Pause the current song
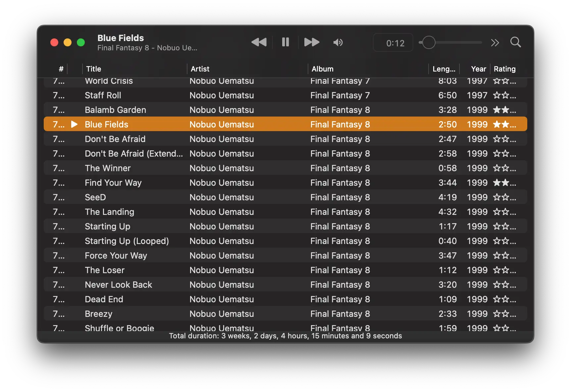The image size is (571, 392). coord(285,42)
